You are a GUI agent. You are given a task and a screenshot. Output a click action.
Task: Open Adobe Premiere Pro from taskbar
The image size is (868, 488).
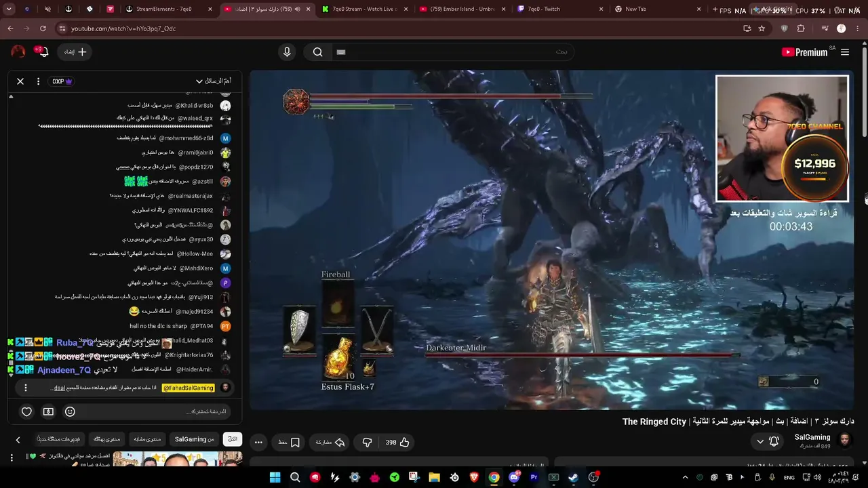point(534,477)
